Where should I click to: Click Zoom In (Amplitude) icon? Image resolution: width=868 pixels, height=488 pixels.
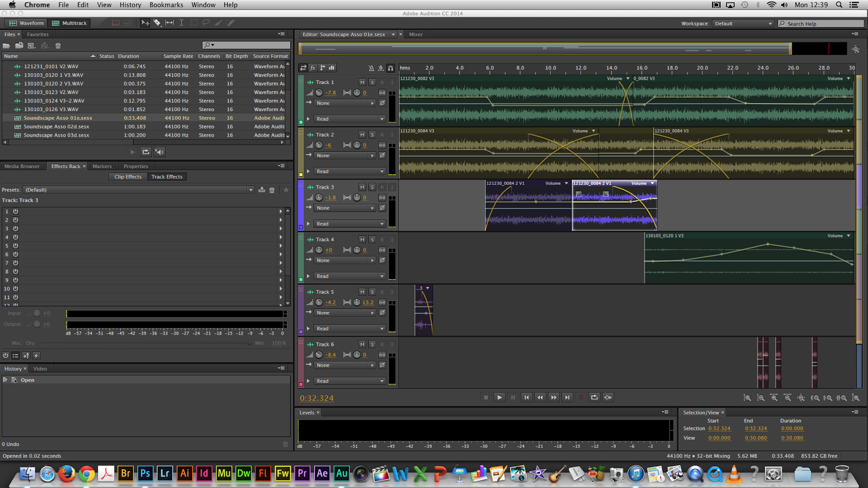click(747, 398)
